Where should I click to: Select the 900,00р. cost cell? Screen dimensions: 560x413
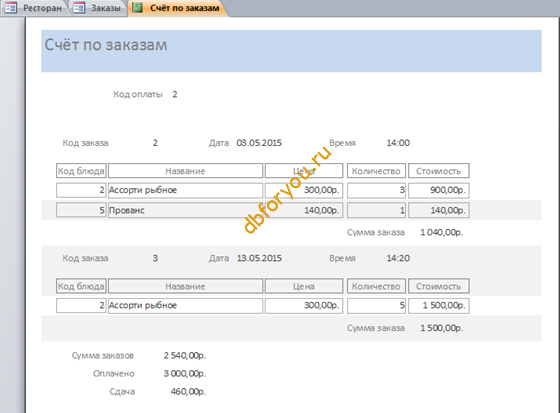pos(439,190)
